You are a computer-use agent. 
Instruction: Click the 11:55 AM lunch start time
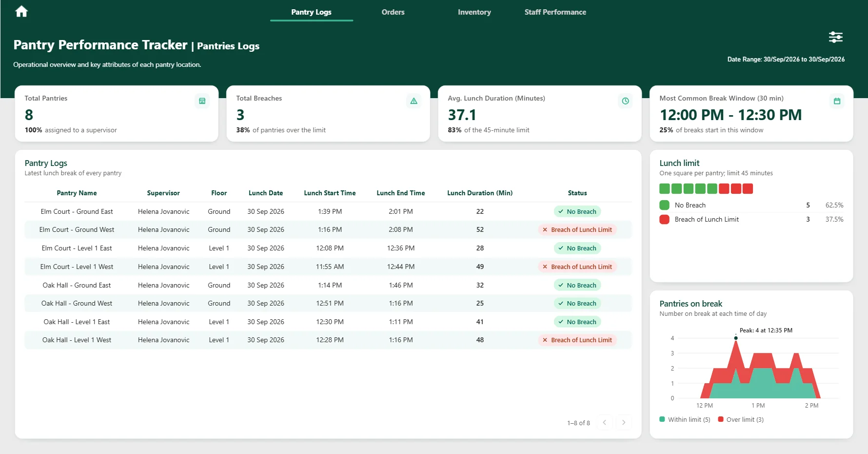[x=330, y=267]
